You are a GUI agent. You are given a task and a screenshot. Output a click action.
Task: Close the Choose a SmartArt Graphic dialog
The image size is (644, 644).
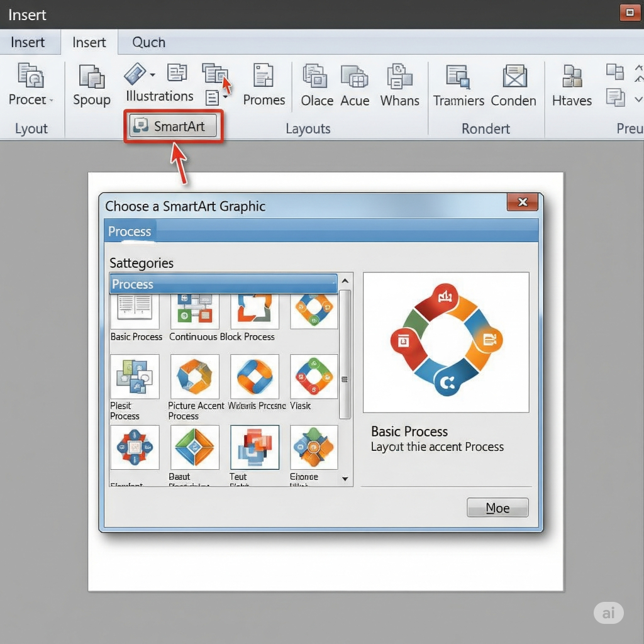[x=522, y=202]
